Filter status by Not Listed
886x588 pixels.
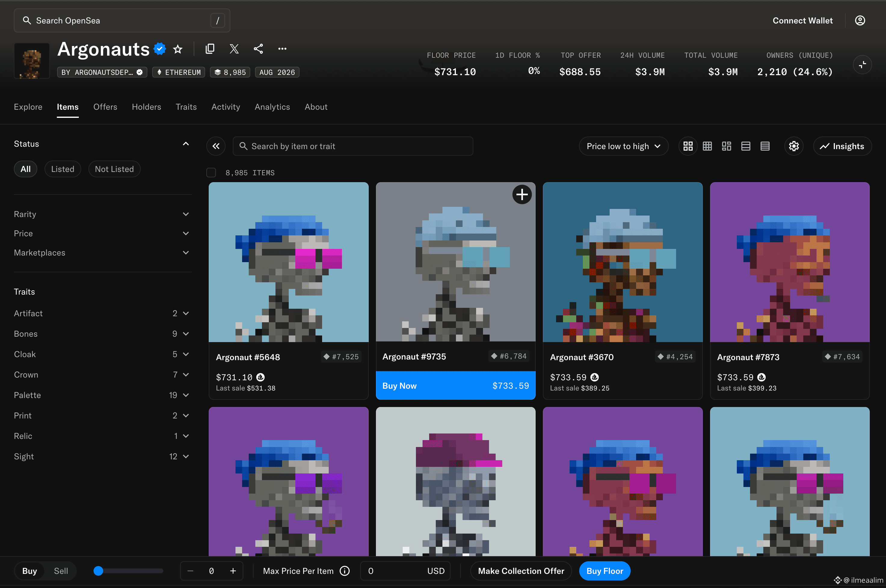[114, 169]
